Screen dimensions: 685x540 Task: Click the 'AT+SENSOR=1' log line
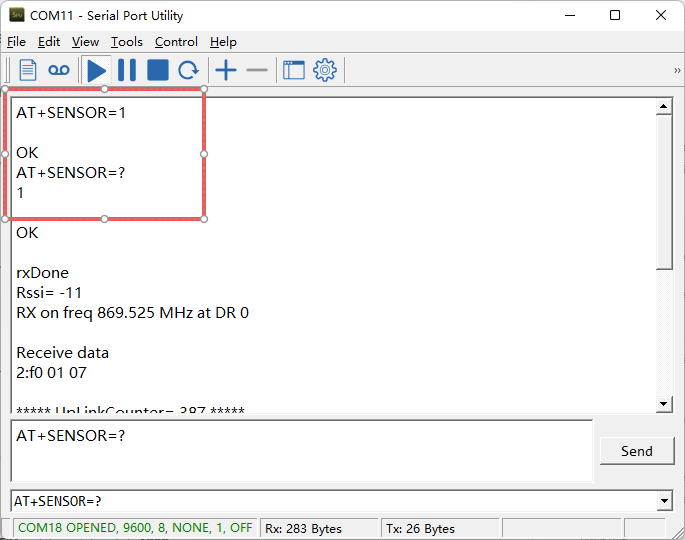pos(71,113)
